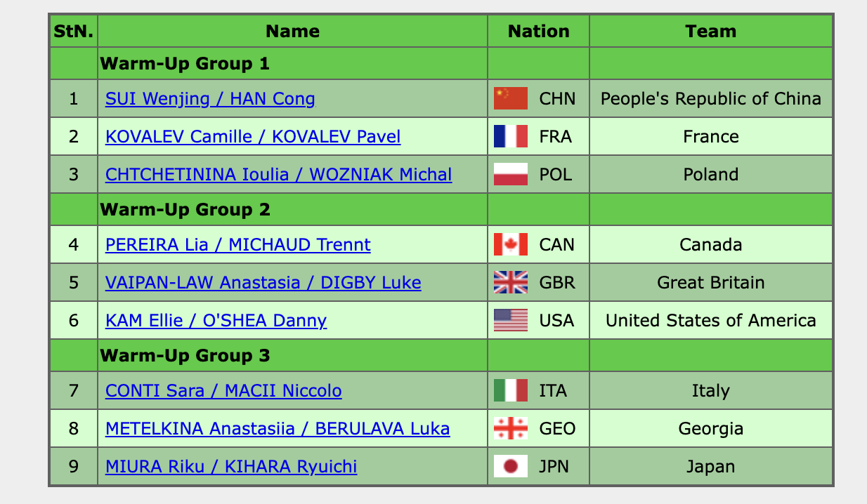This screenshot has width=867, height=504.
Task: Click the France flag icon
Action: [511, 137]
